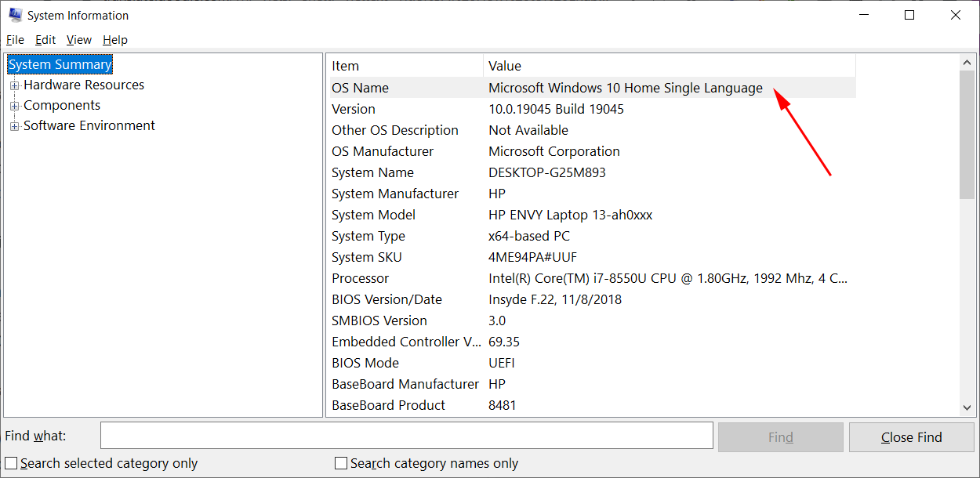
Task: Click the value 10.0.19045 Build 19045
Action: coord(557,109)
